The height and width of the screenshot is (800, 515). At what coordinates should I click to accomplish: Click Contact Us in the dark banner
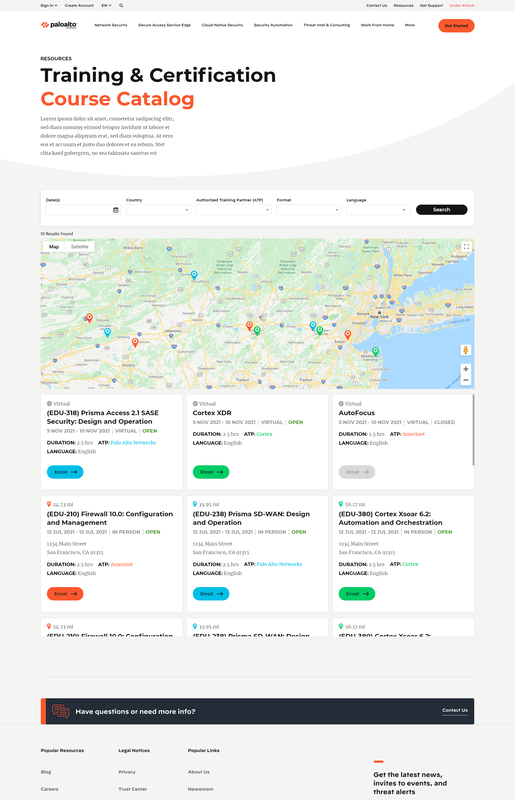tap(455, 710)
